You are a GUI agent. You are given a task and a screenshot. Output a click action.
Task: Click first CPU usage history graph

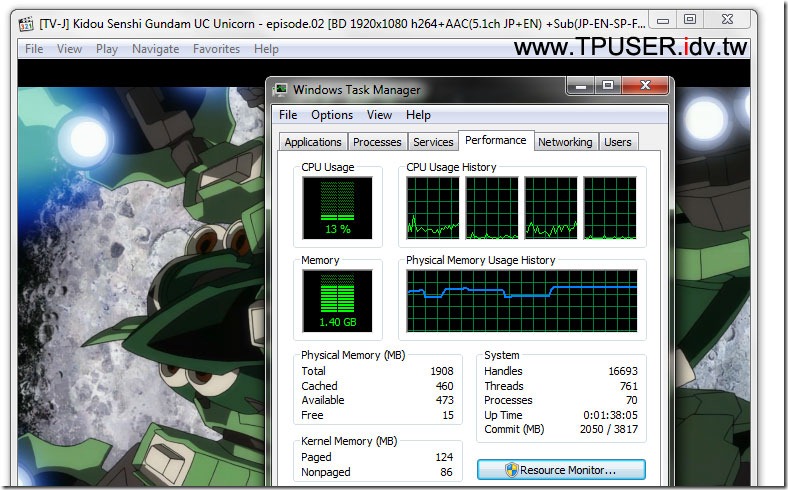pyautogui.click(x=433, y=208)
